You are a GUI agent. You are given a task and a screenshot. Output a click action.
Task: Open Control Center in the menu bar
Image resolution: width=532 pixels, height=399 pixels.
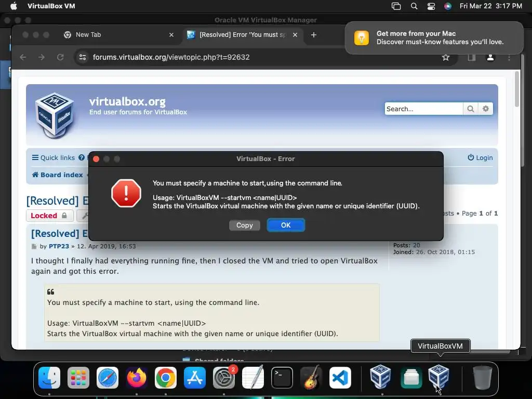coord(431,6)
